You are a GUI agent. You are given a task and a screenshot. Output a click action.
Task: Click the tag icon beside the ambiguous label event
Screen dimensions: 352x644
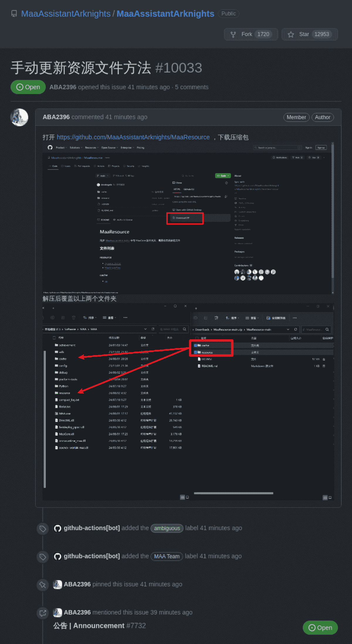tap(43, 529)
